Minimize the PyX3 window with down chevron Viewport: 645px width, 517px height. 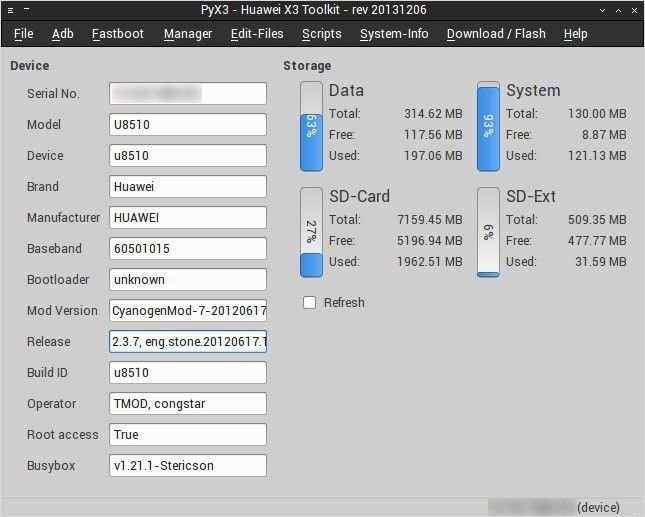coord(603,10)
